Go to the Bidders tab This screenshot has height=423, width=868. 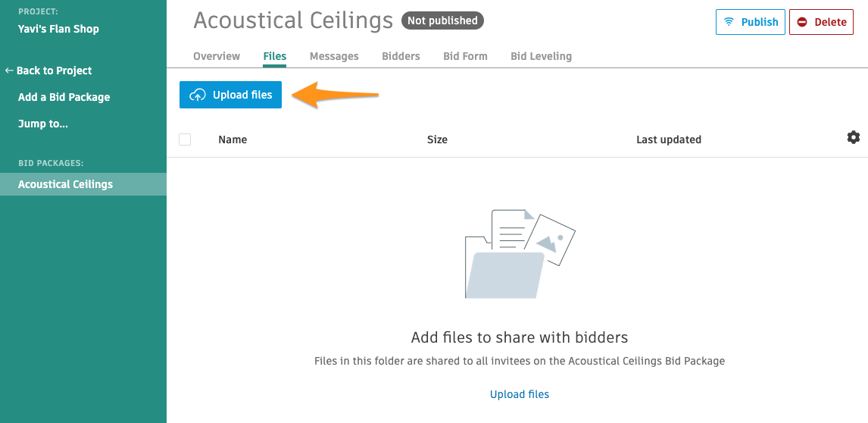point(401,56)
